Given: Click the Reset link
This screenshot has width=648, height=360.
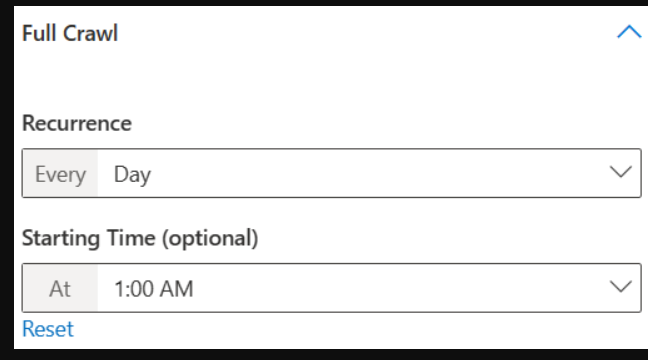Looking at the screenshot, I should pos(48,329).
